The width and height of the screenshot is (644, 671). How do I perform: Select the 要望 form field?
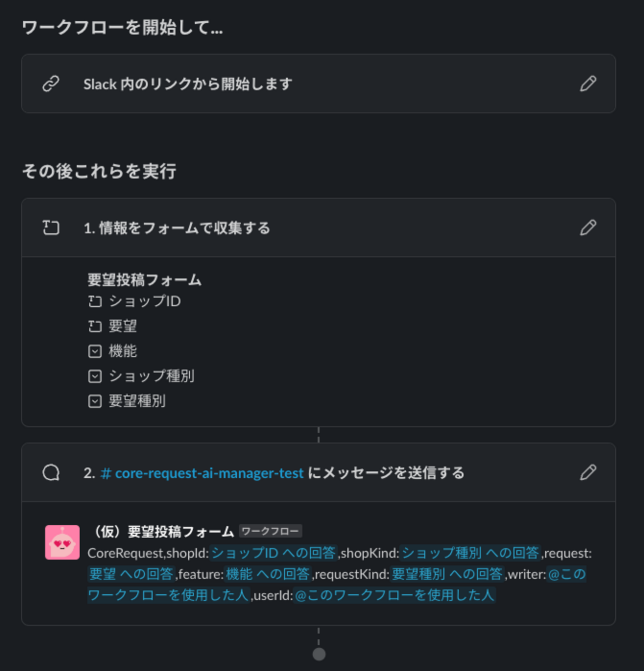112,326
